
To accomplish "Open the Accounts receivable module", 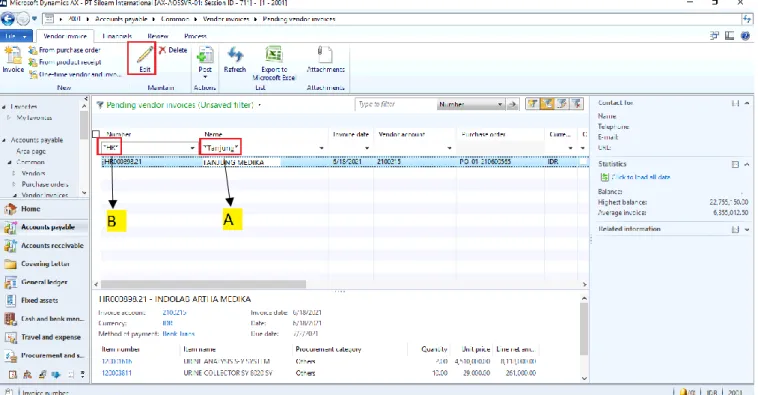I will 44,246.
